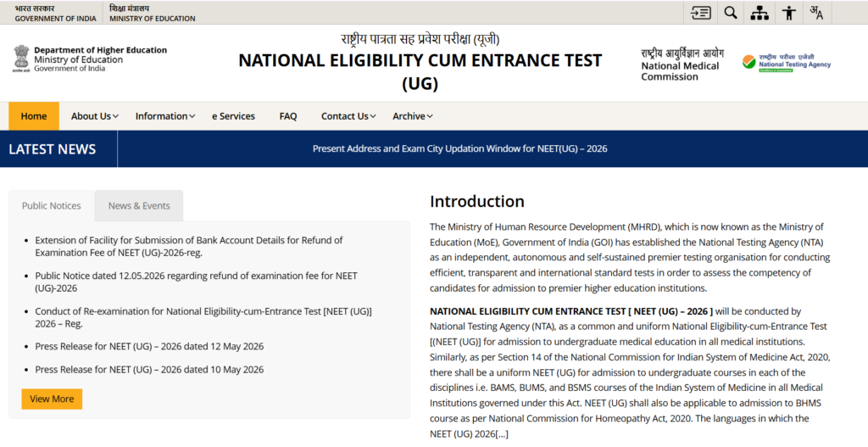868x447 pixels.
Task: Open the Present Address and Exam City Updation news
Action: [459, 148]
